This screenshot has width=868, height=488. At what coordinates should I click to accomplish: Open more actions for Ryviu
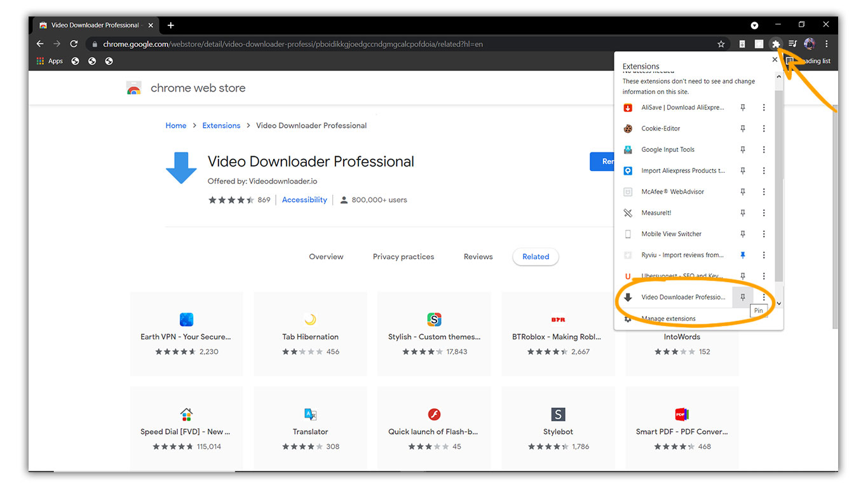(x=764, y=255)
